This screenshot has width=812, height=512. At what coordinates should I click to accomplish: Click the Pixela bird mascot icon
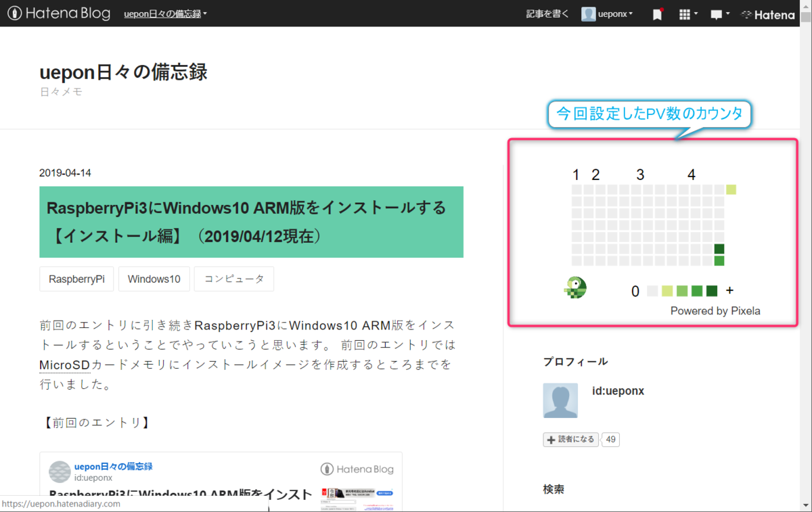click(575, 288)
